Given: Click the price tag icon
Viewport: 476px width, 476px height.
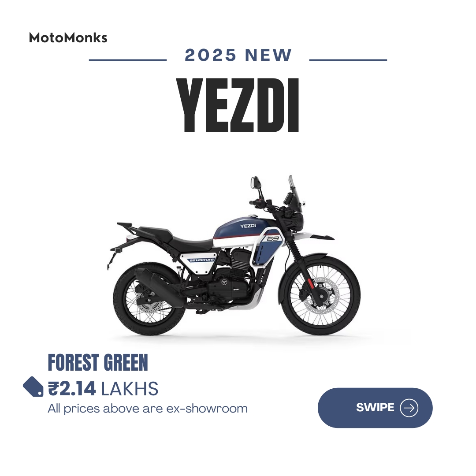Looking at the screenshot, I should [x=33, y=387].
